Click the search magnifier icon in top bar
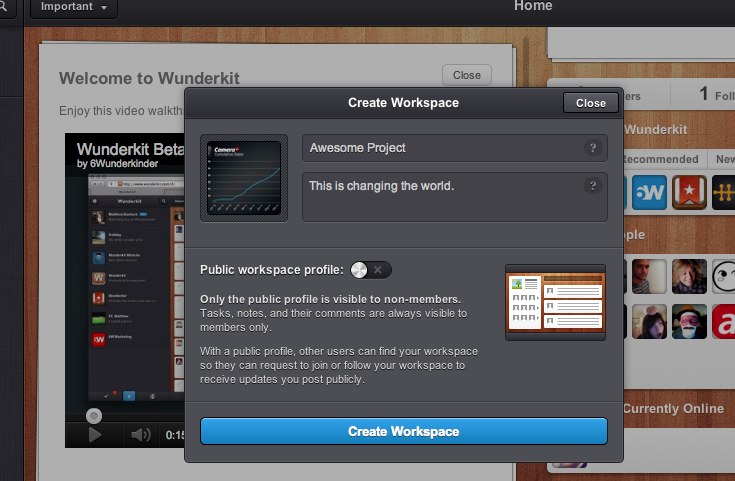The width and height of the screenshot is (735, 481). (3, 6)
